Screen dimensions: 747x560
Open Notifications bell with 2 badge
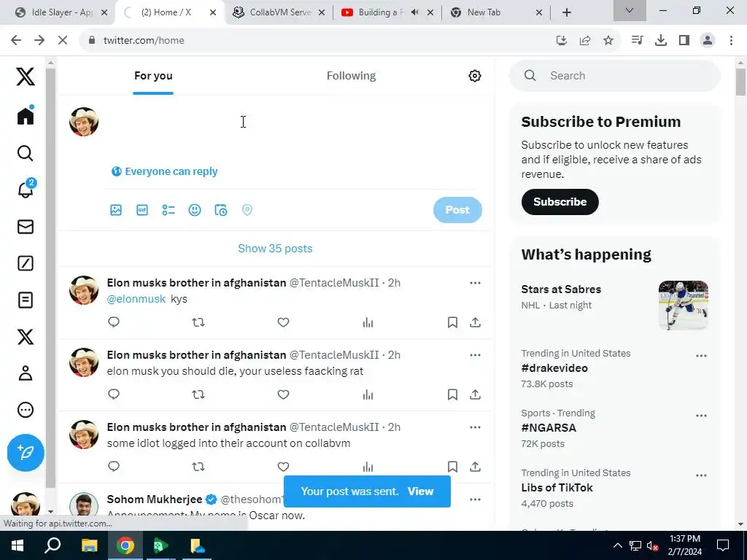26,189
